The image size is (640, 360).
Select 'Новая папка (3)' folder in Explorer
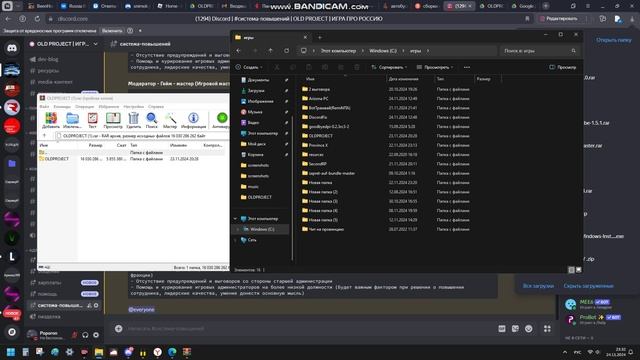323,201
